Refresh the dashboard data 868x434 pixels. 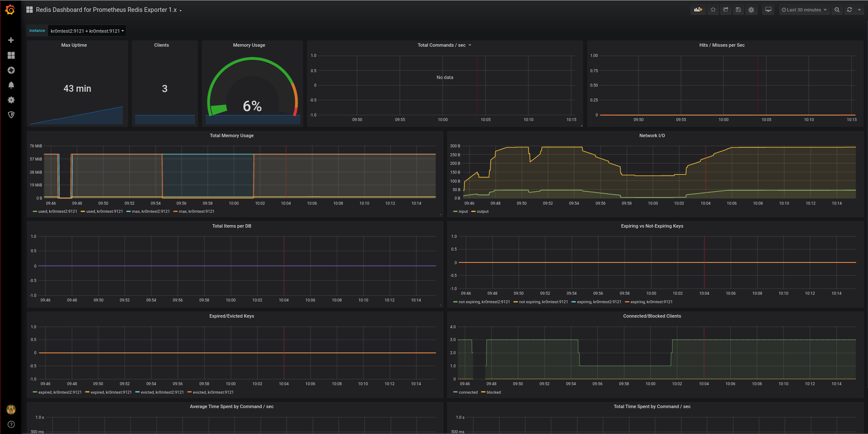[x=849, y=10]
